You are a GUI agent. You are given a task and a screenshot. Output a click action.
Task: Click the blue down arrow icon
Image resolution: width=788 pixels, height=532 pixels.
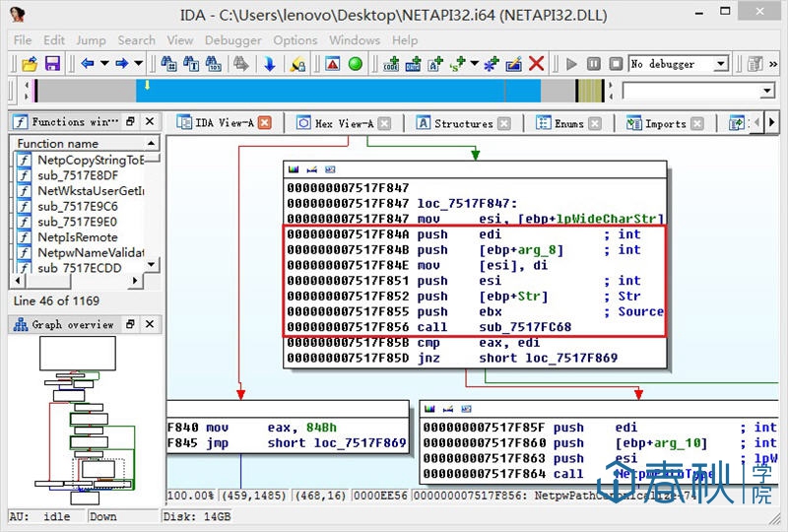[270, 64]
